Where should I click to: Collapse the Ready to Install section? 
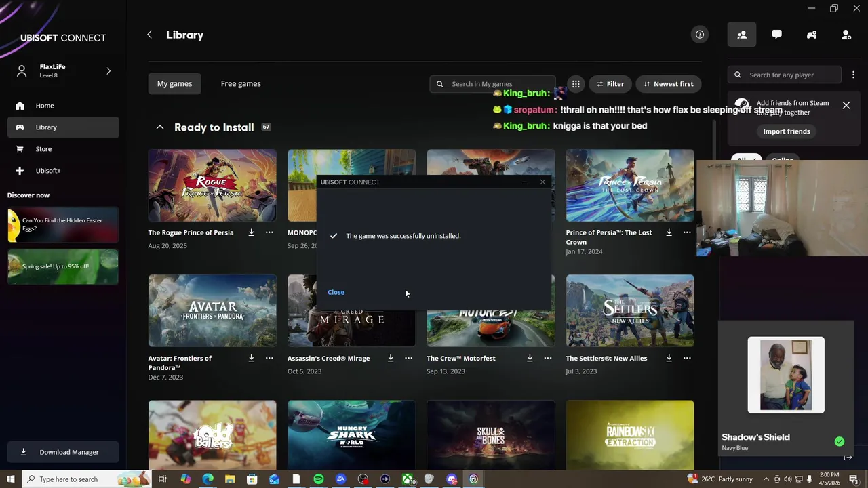pyautogui.click(x=160, y=127)
